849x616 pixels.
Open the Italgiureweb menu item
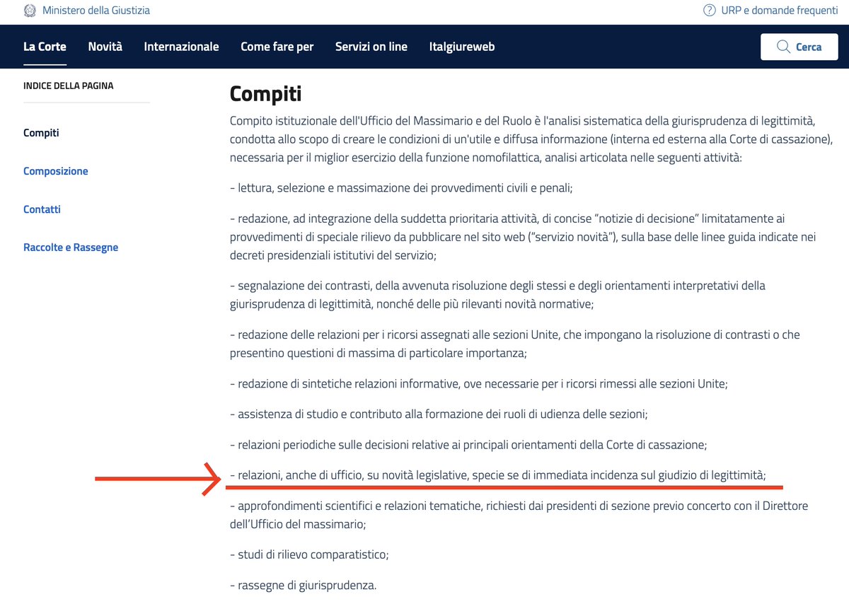click(462, 47)
